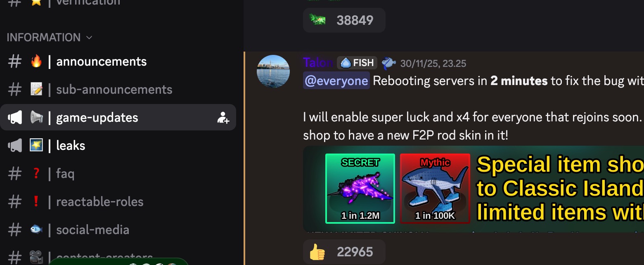Collapse the INFORMATION category chevron
This screenshot has height=265, width=644.
pos(89,38)
